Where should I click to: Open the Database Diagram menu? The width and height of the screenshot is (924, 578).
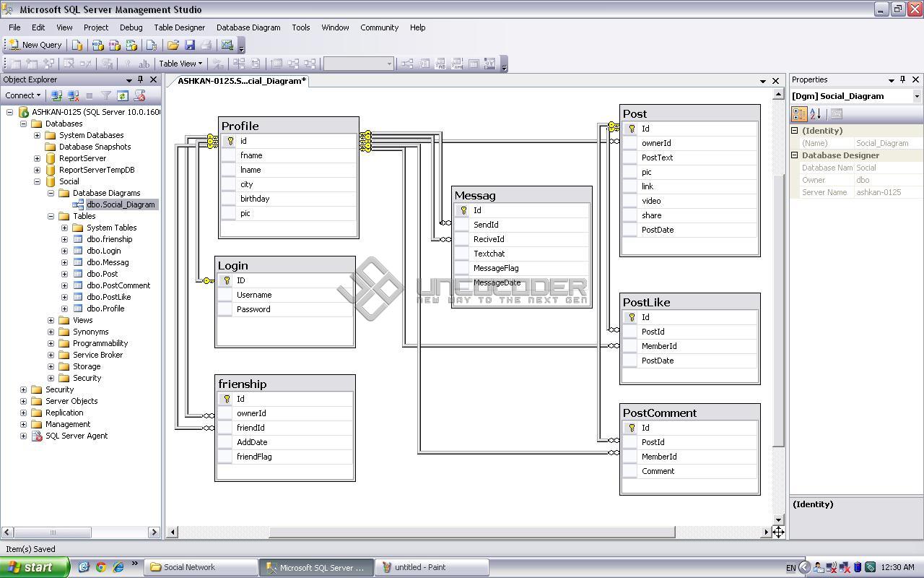click(248, 27)
